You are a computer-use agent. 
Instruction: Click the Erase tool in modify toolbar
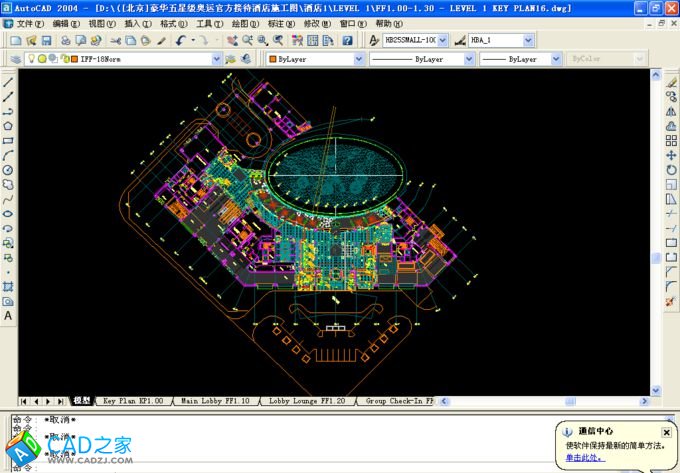671,82
